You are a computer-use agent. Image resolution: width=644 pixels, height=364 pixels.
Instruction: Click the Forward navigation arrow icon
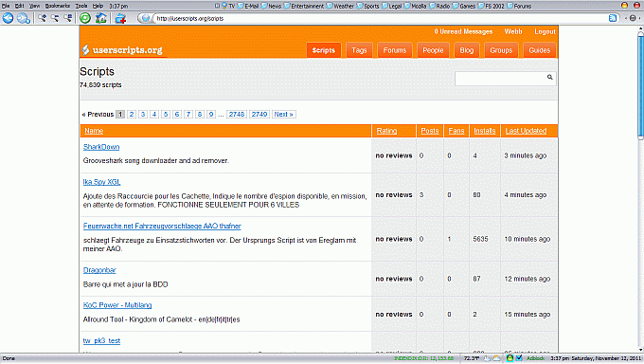point(23,18)
